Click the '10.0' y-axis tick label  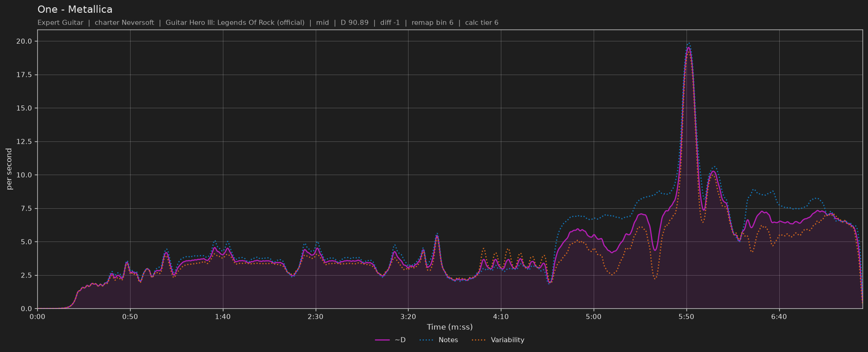click(24, 175)
